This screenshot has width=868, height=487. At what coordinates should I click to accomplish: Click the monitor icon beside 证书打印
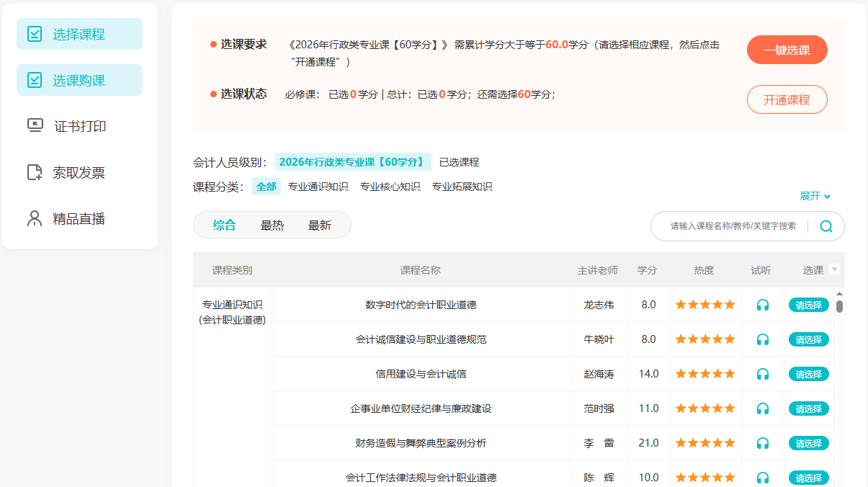point(35,126)
